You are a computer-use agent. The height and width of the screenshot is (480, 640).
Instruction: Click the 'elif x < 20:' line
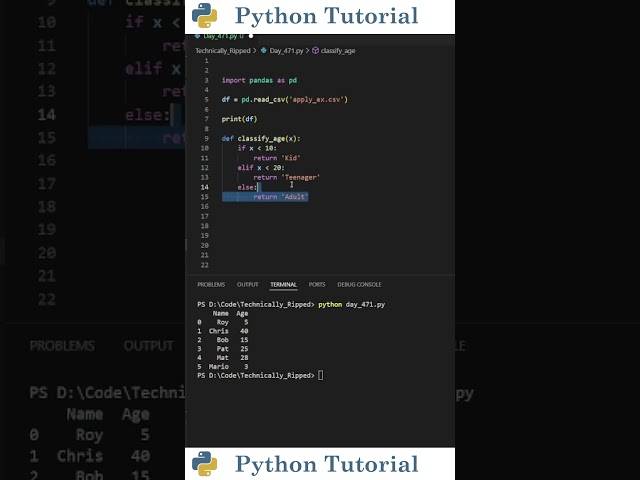click(x=261, y=168)
